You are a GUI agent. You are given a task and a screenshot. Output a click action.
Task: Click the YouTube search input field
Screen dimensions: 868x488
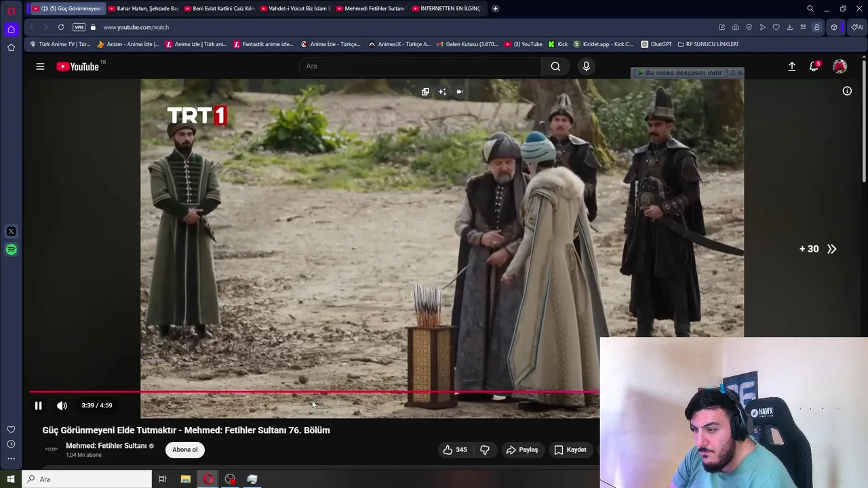(x=420, y=66)
